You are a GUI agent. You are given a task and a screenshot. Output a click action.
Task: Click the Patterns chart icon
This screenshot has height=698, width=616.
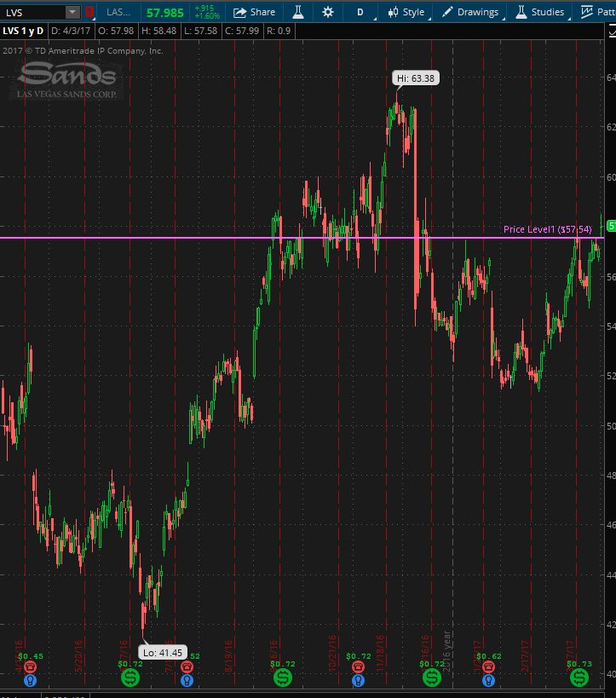(587, 12)
